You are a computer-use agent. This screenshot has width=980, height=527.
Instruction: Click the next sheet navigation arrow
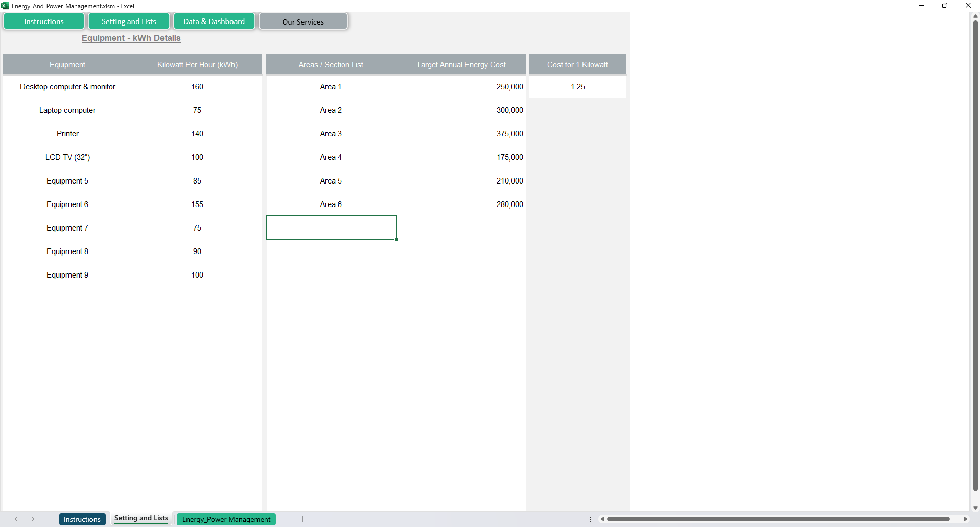click(33, 519)
